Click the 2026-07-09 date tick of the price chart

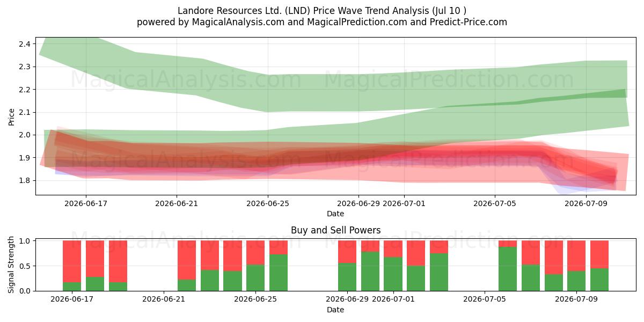coord(586,203)
